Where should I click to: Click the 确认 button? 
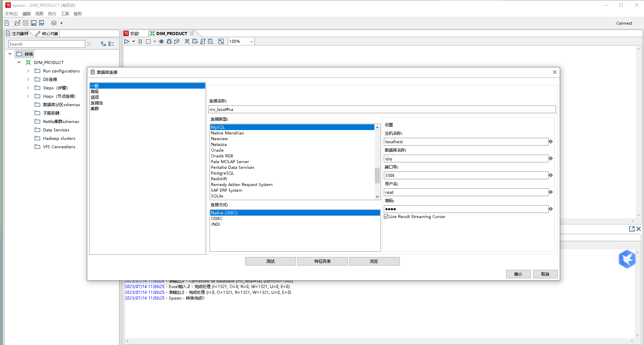tap(518, 274)
